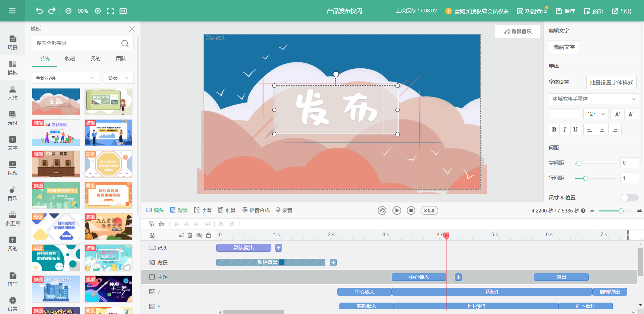Open the 全部分类 category dropdown

[x=65, y=78]
